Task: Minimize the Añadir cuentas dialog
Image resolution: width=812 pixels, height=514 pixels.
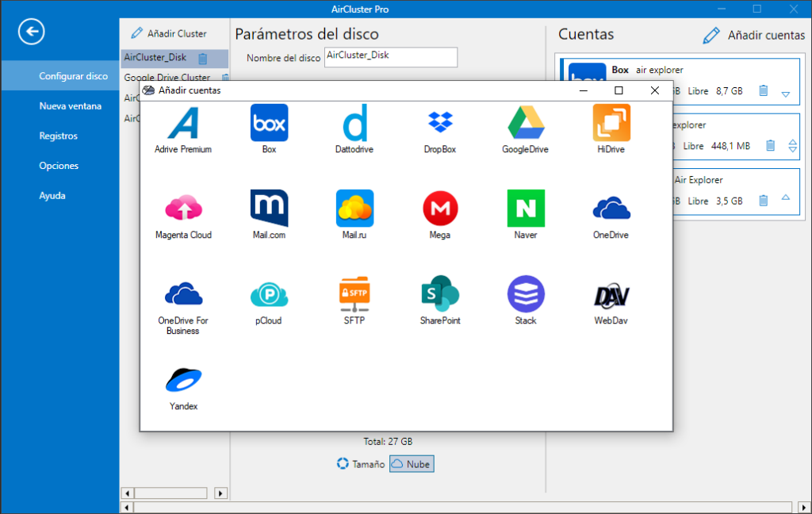Action: tap(584, 90)
